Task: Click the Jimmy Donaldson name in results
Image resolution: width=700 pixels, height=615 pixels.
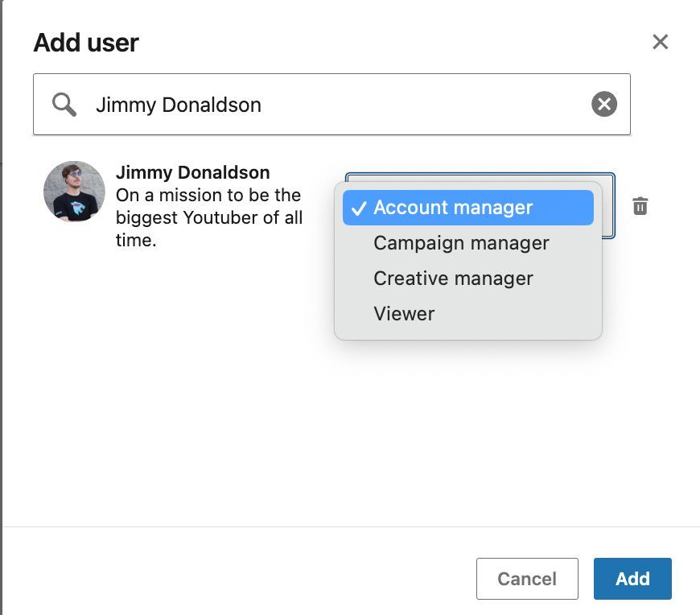Action: [192, 172]
